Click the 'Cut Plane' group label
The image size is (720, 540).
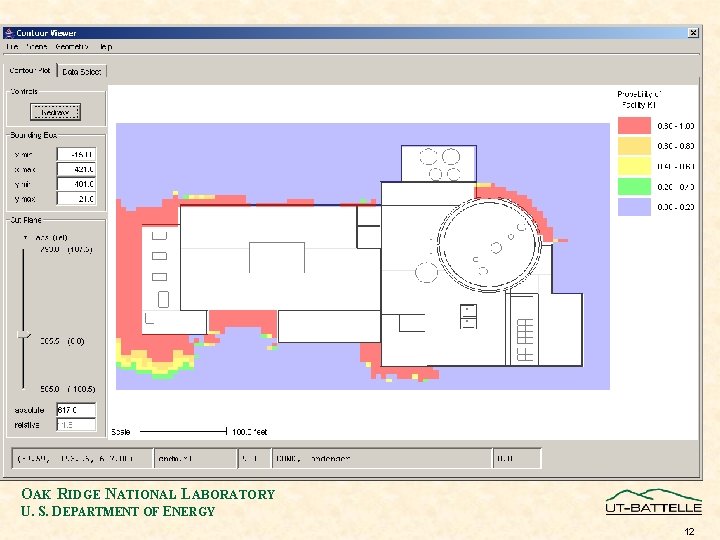[x=26, y=220]
